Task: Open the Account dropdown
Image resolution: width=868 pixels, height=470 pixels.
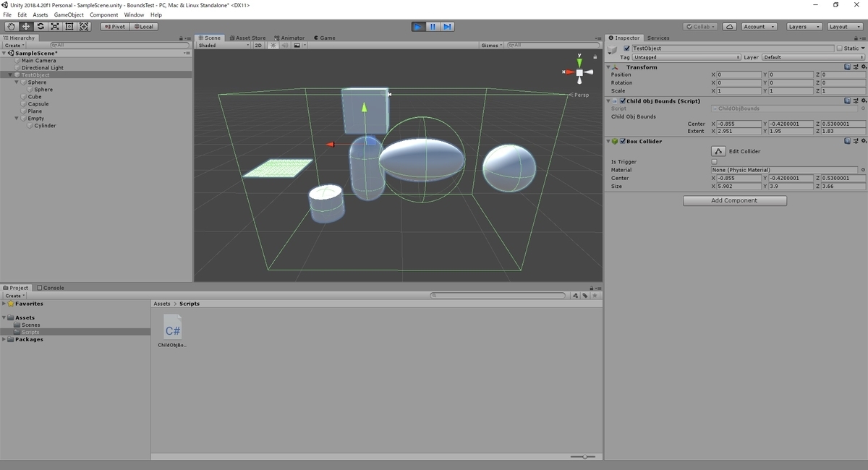Action: click(759, 27)
